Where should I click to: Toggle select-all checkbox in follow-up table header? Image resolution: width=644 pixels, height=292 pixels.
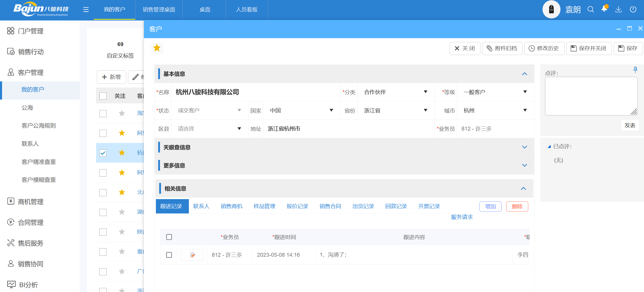(169, 237)
